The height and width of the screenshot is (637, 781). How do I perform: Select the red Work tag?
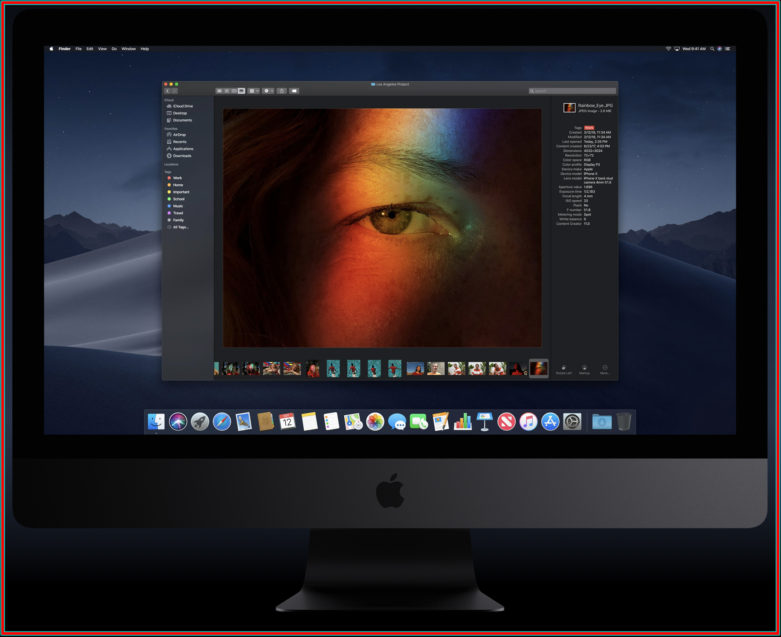pyautogui.click(x=175, y=178)
